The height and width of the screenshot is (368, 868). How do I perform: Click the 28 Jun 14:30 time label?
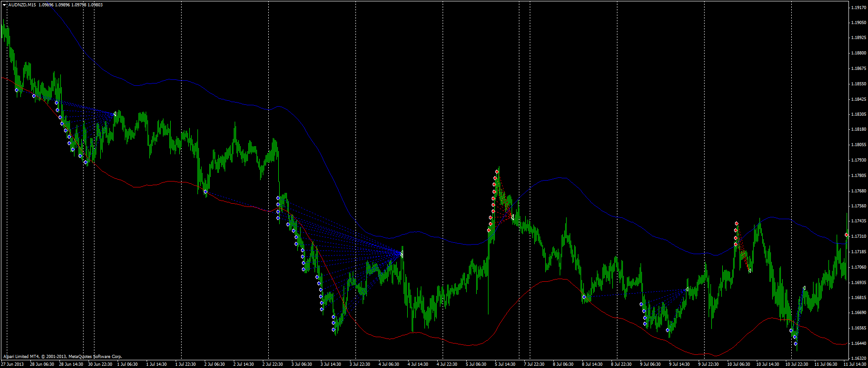(x=71, y=364)
